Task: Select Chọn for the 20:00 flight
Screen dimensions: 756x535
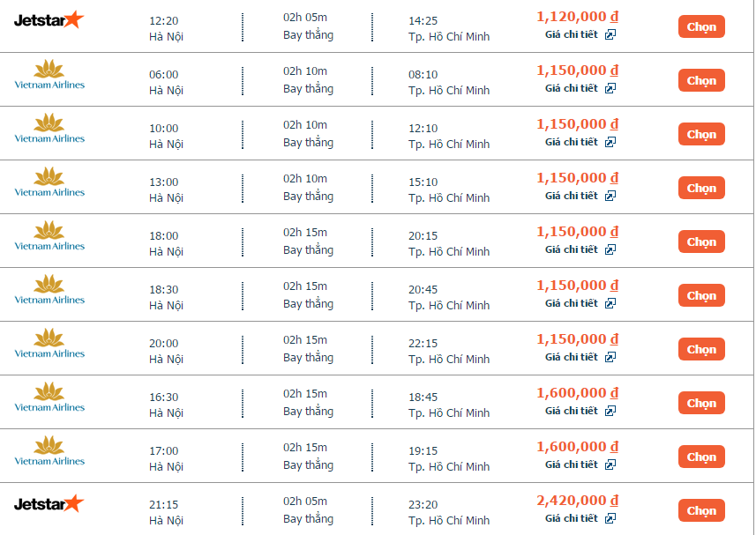Action: [x=701, y=349]
